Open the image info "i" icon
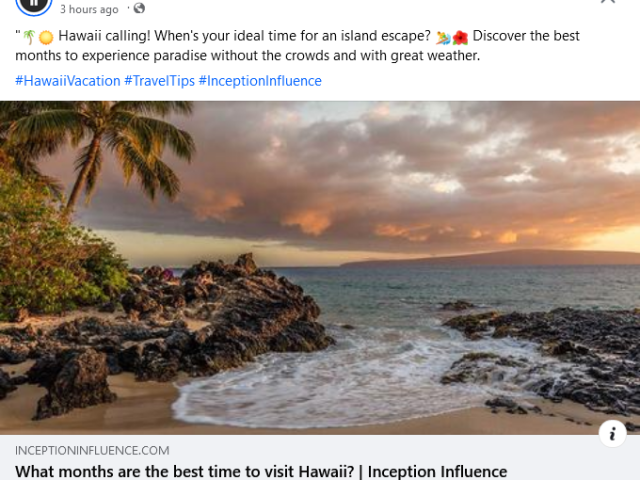The width and height of the screenshot is (640, 480). tap(612, 433)
